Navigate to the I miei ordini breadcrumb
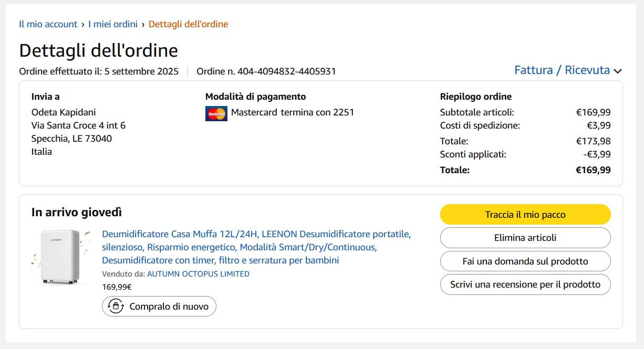 (113, 24)
